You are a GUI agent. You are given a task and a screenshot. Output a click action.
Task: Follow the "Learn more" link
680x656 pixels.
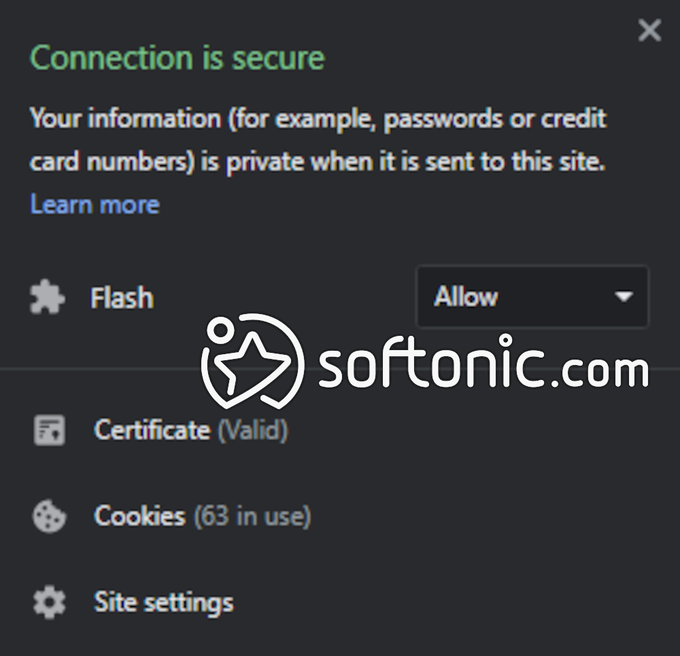[95, 204]
